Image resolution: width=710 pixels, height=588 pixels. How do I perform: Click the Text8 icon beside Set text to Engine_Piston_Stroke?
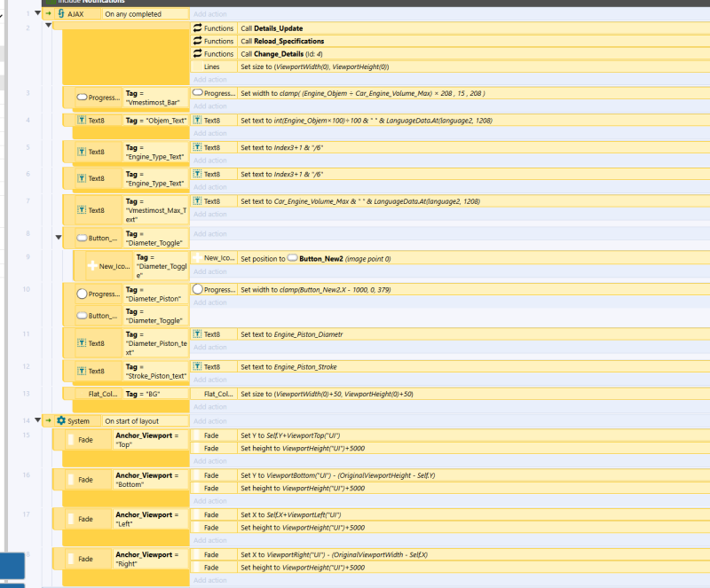(x=197, y=366)
